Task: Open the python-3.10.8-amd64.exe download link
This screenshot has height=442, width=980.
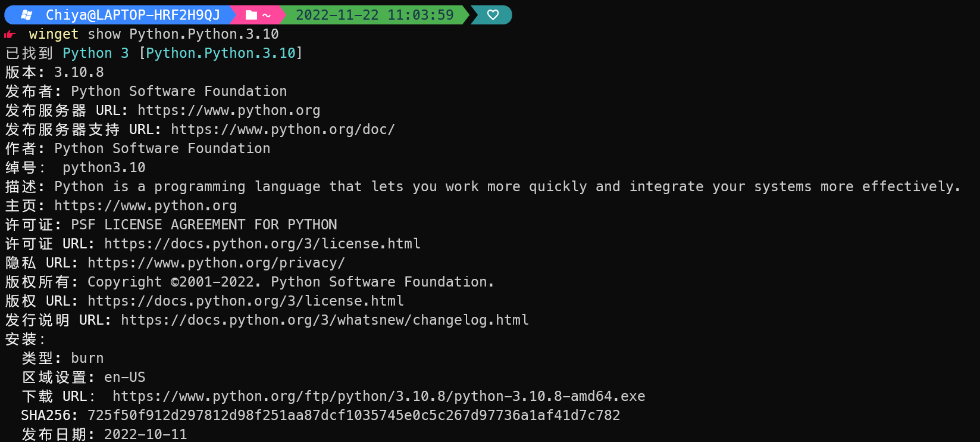Action: coord(378,397)
